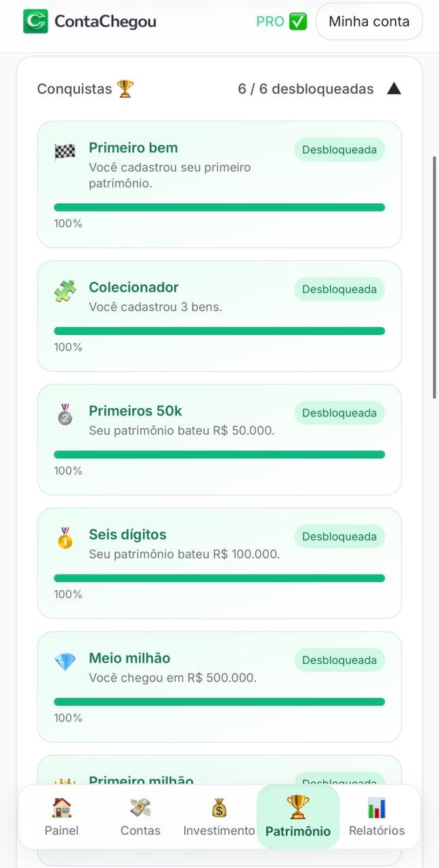The height and width of the screenshot is (868, 439).
Task: Click the puzzle piece icon on Colecionador
Action: [64, 287]
